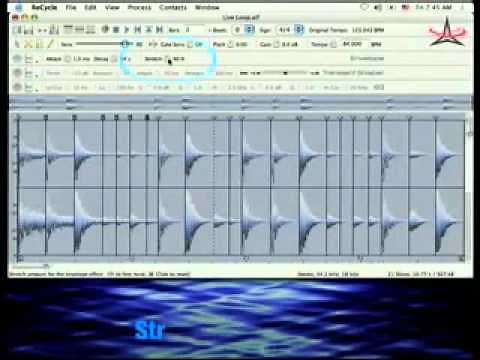Click the middle locator tool icon

pos(149,30)
